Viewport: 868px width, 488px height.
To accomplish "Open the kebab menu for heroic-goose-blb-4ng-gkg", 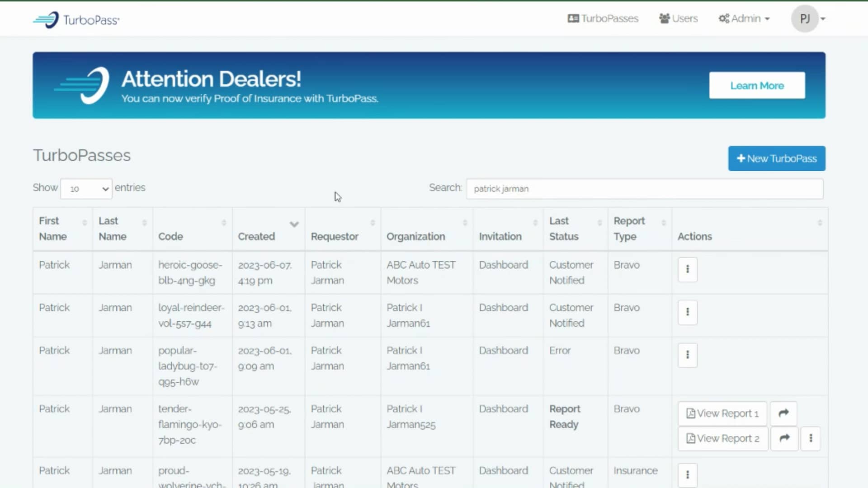I will click(687, 269).
